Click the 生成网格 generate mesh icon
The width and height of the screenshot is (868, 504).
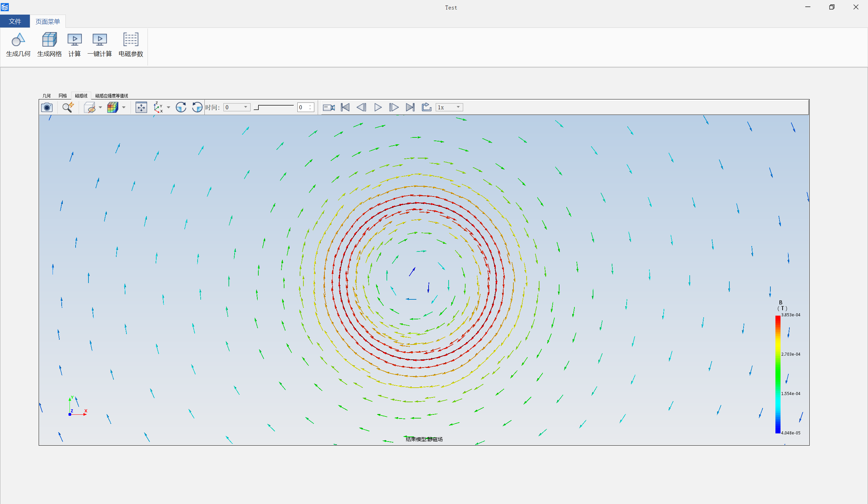[x=50, y=45]
